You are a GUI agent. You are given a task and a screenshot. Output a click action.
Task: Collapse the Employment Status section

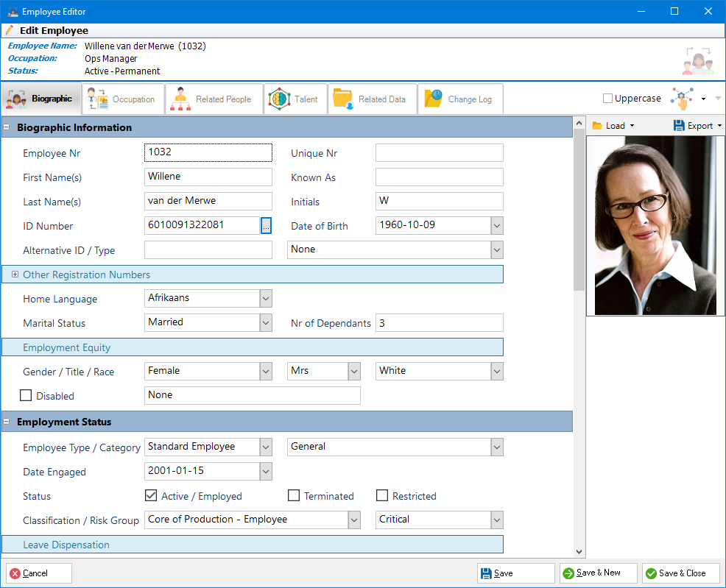(7, 422)
